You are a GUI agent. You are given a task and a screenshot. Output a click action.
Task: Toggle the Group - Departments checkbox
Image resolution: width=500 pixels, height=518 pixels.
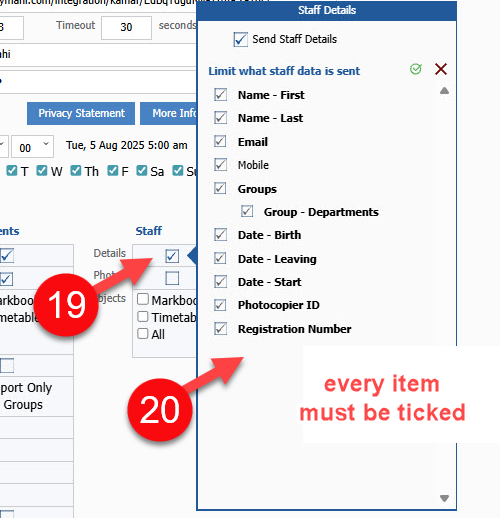pyautogui.click(x=247, y=211)
